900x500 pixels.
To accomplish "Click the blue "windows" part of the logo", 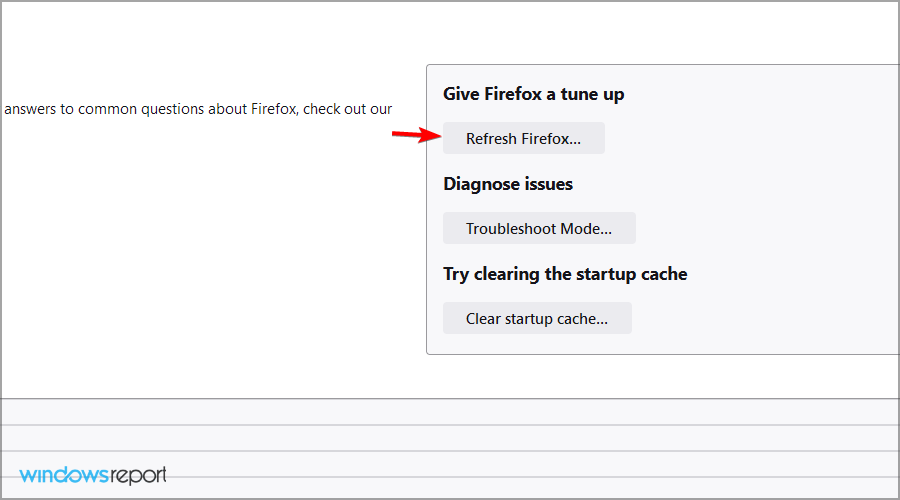I will tap(64, 475).
